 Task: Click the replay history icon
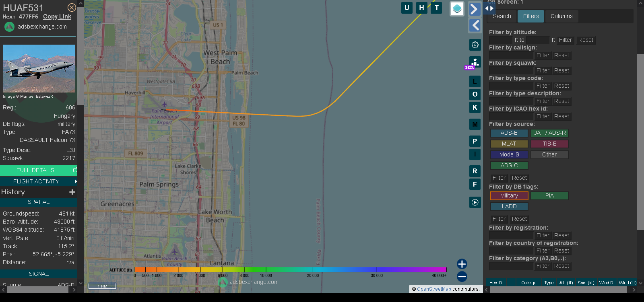pos(475,202)
